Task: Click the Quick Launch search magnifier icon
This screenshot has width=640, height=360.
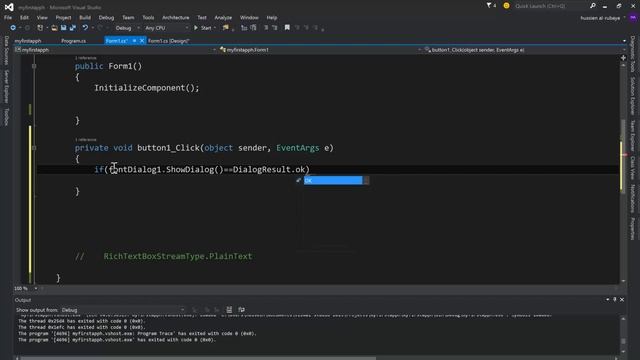Action: coord(593,6)
